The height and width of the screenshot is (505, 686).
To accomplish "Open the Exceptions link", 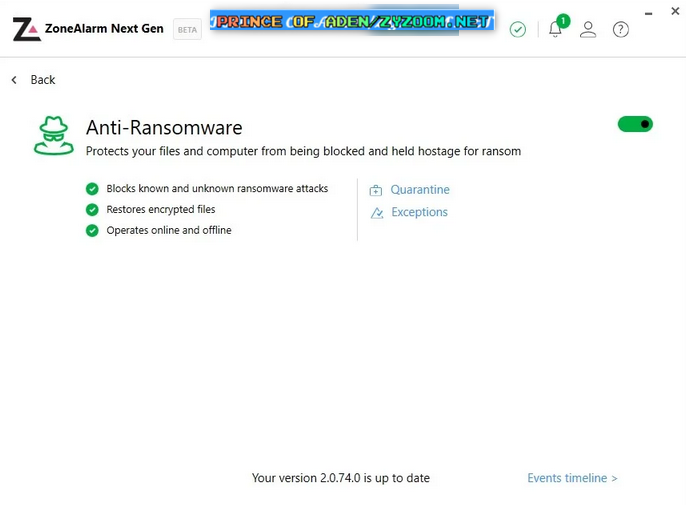I will point(419,212).
